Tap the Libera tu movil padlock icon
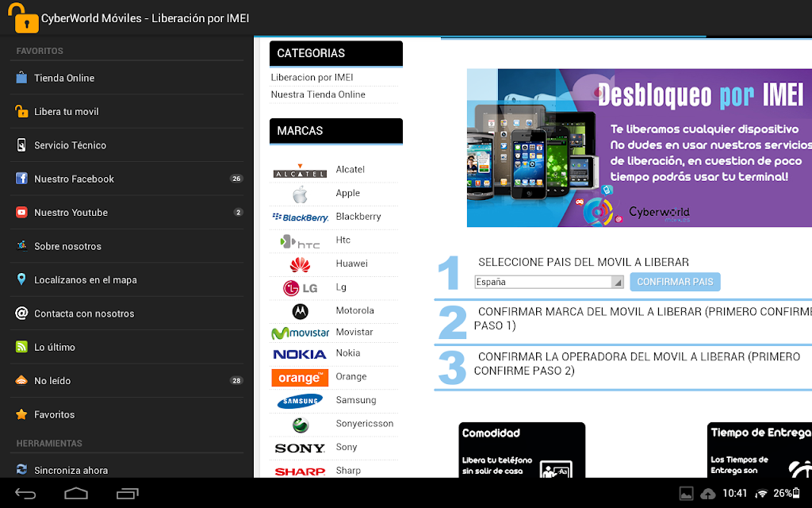Screen dimensions: 812x508 coord(21,111)
